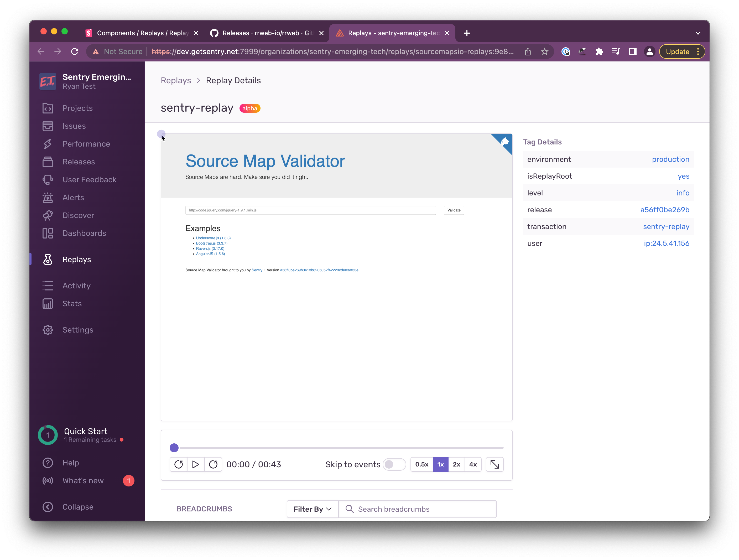Click the replay progress scrubber handle

(174, 448)
